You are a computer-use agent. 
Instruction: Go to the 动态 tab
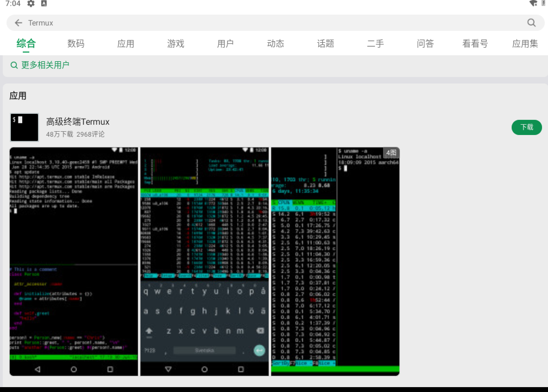pos(275,44)
